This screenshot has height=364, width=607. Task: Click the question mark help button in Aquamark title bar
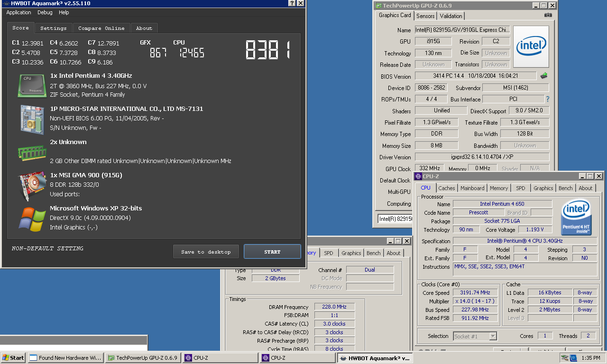pos(292,3)
